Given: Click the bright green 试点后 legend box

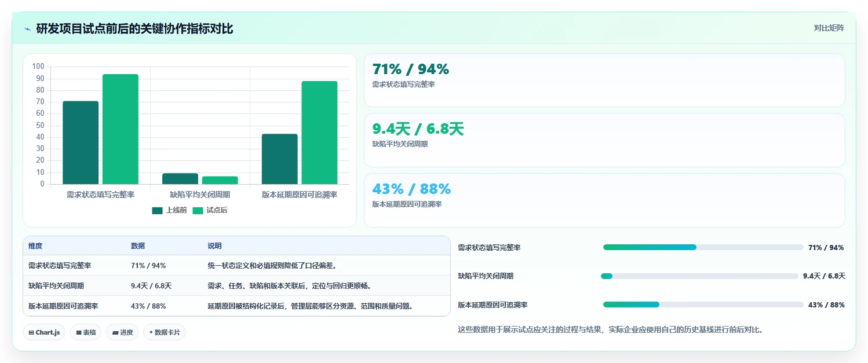Looking at the screenshot, I should [198, 210].
